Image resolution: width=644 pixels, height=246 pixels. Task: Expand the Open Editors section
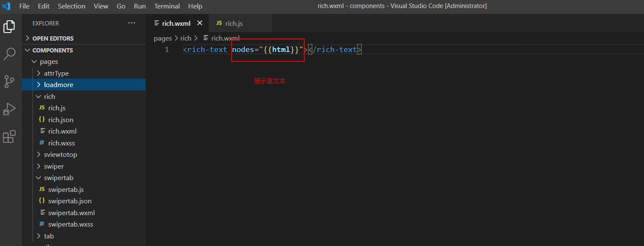[x=84, y=38]
